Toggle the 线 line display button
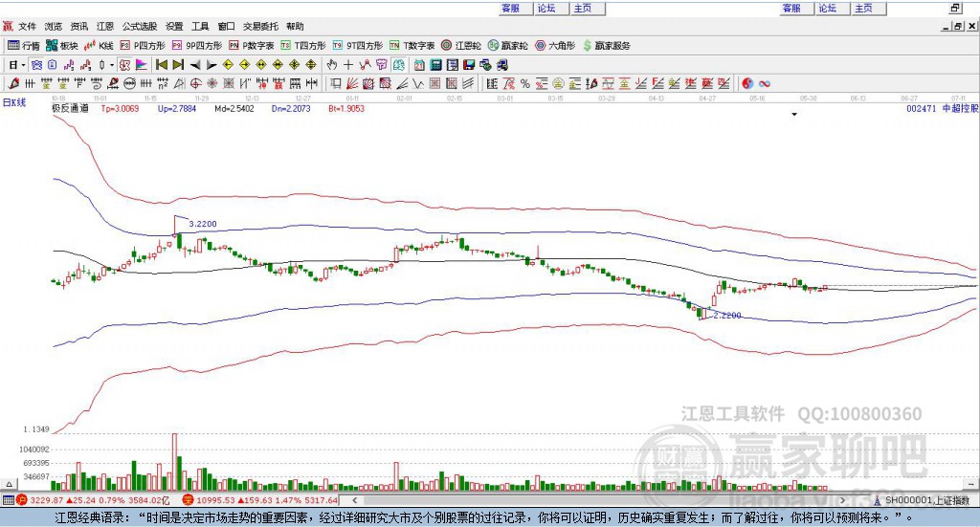The width and height of the screenshot is (980, 527). click(x=398, y=65)
